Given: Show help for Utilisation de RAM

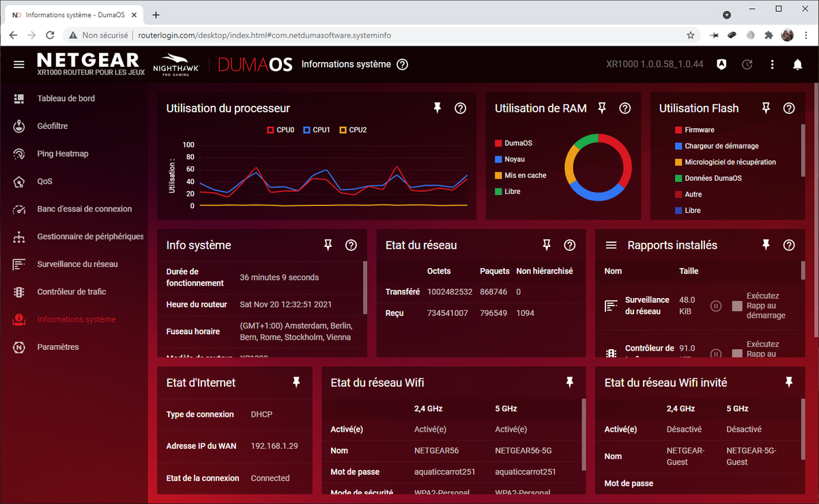Looking at the screenshot, I should (x=625, y=108).
